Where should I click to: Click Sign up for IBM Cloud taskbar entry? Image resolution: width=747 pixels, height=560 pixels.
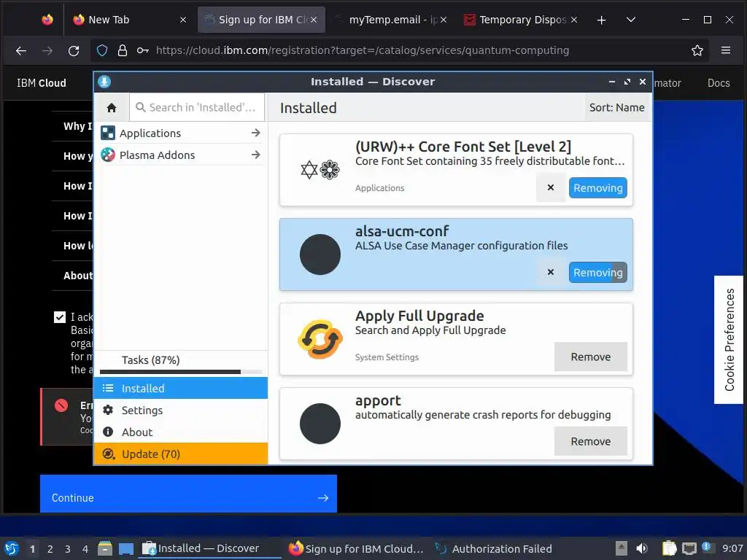point(356,548)
